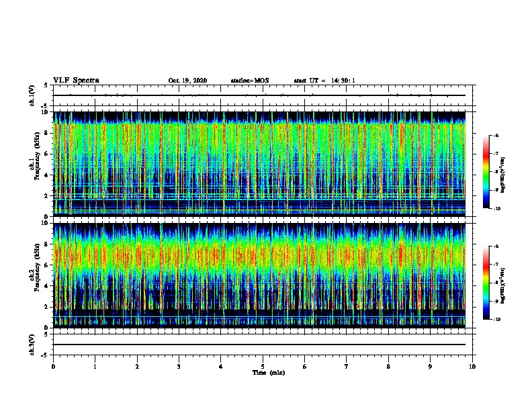Click time axis tick label "4"

(x=221, y=367)
